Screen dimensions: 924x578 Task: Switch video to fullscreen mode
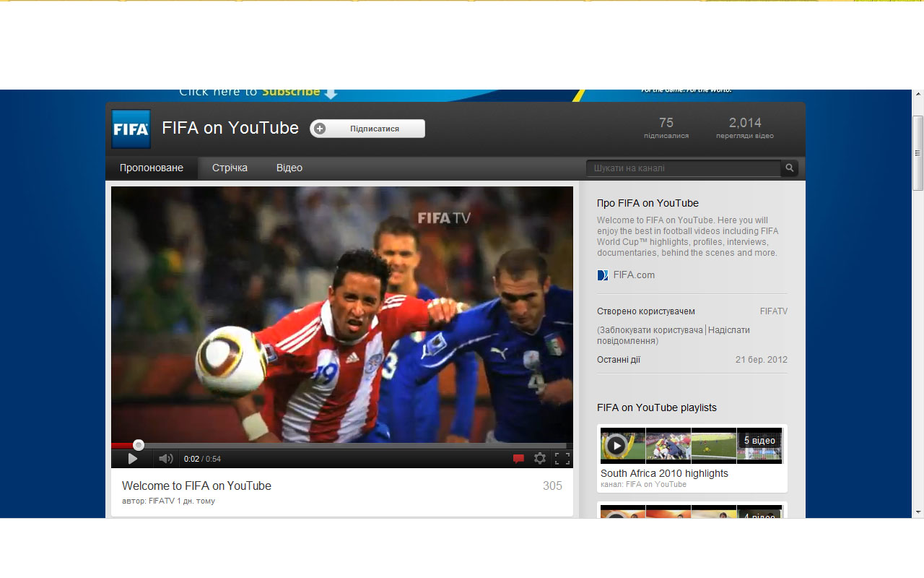tap(562, 459)
